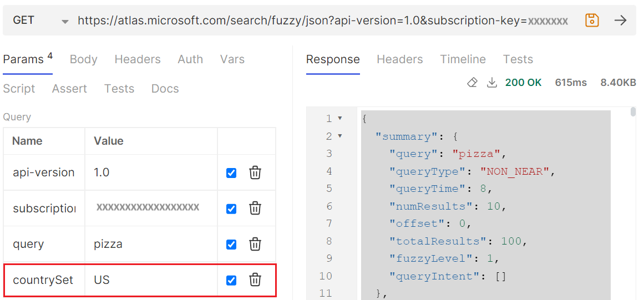Open the Script tab
This screenshot has height=300, width=644.
point(19,89)
